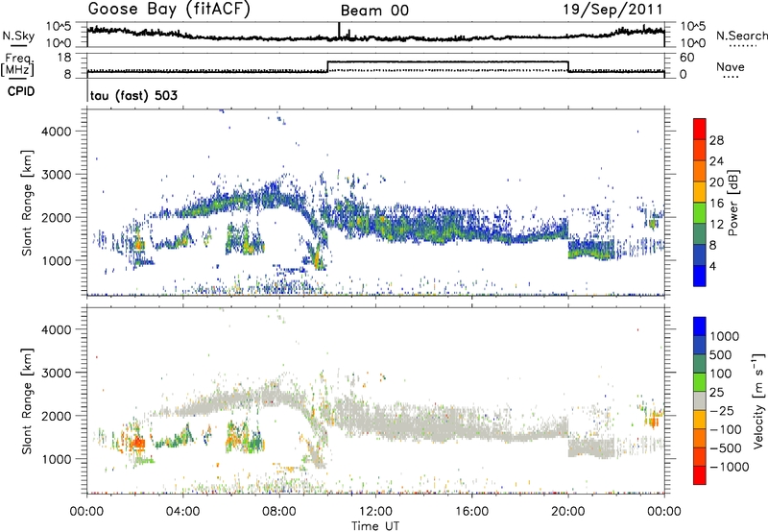
Task: Click the 12:00 time axis label
Action: coord(375,512)
